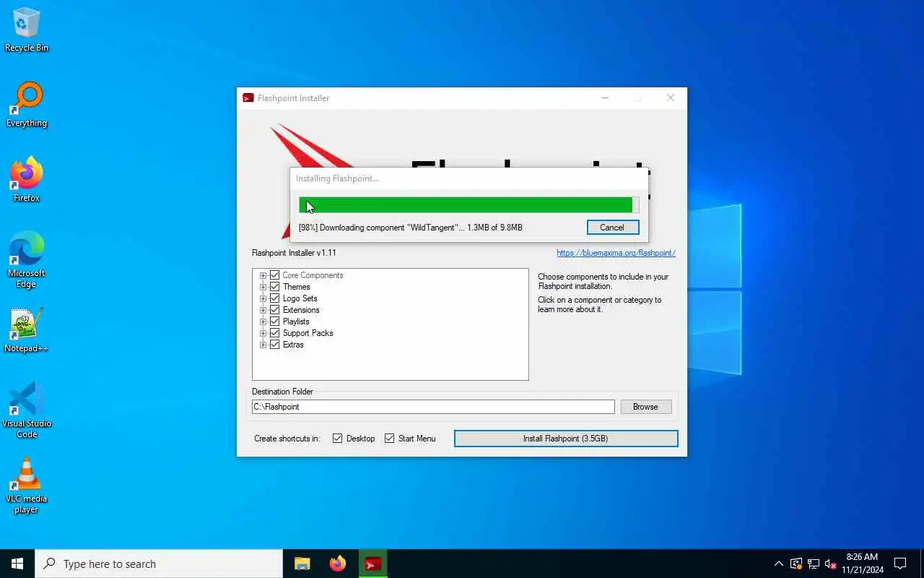Select the Visual Studio Code desktop shortcut

click(27, 410)
